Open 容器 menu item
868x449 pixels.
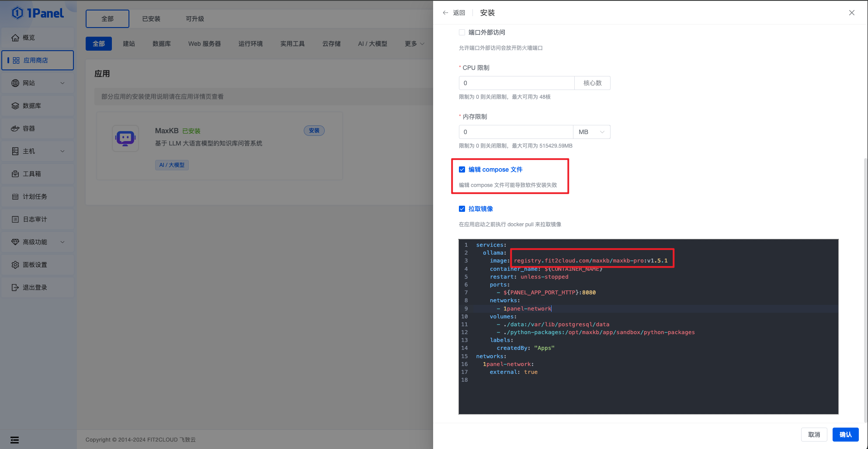click(x=38, y=128)
